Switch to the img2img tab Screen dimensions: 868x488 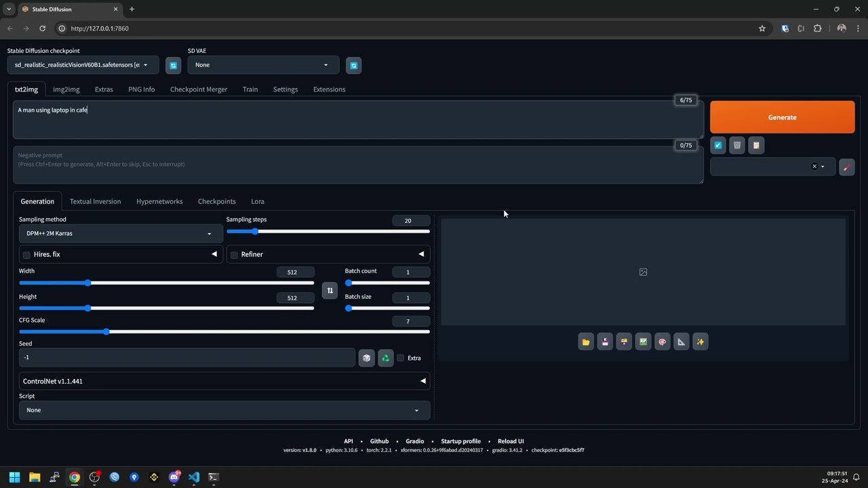pos(66,89)
